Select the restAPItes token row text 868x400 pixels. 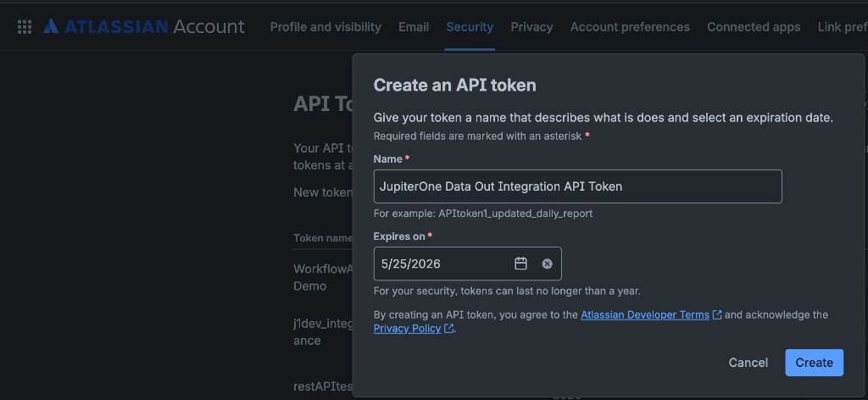point(323,386)
